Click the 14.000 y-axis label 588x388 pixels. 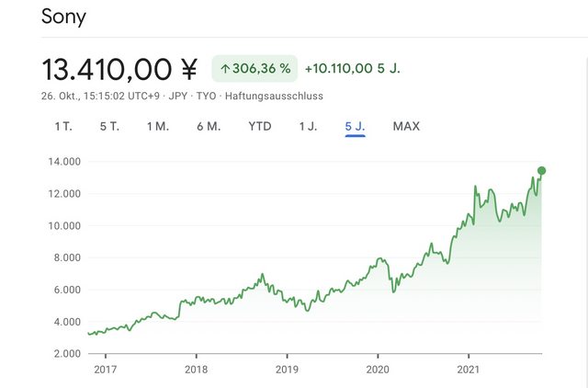[x=64, y=162]
